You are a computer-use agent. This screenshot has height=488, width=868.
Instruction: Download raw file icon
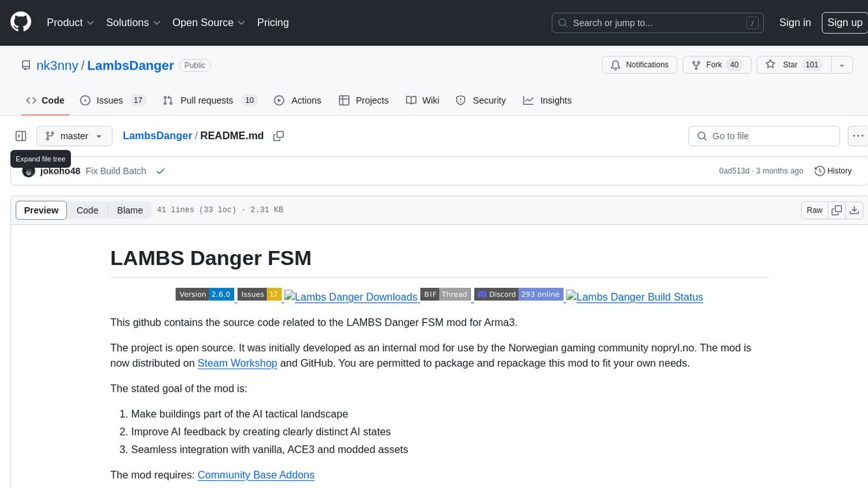855,210
